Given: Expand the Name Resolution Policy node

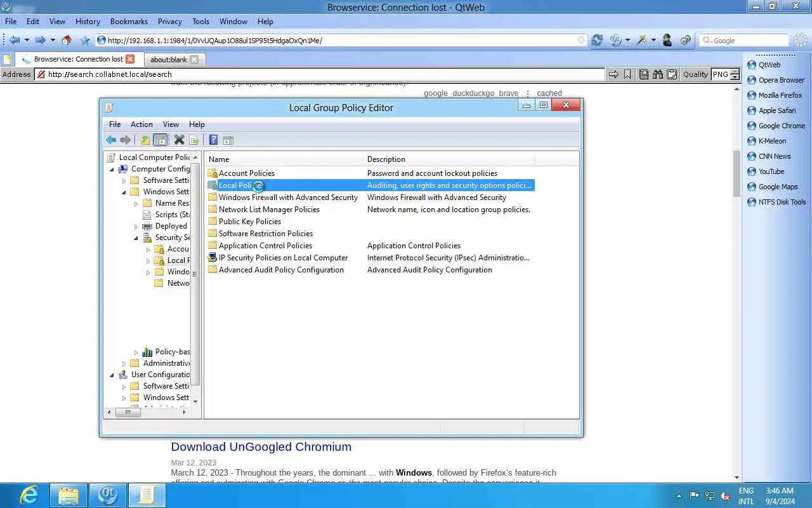Looking at the screenshot, I should pyautogui.click(x=136, y=203).
